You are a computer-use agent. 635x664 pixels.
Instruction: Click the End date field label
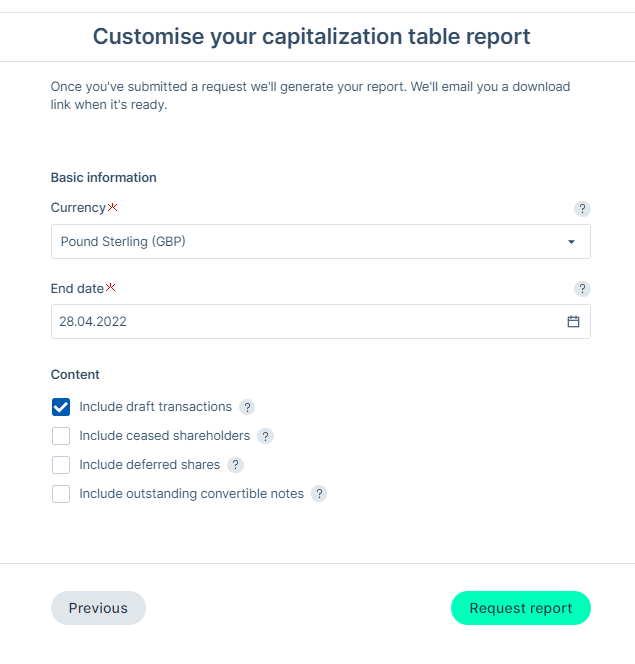[77, 288]
